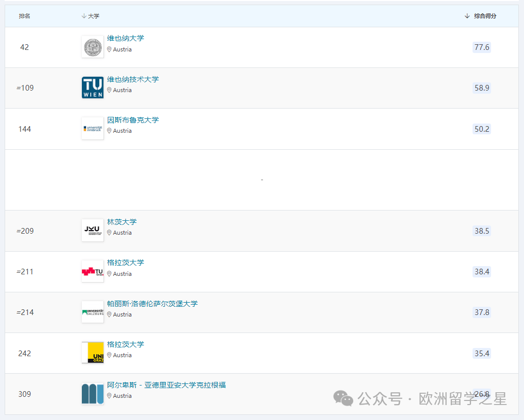Viewport: 524px width, 420px height.
Task: Click location pin in the =211 row
Action: pyautogui.click(x=109, y=274)
